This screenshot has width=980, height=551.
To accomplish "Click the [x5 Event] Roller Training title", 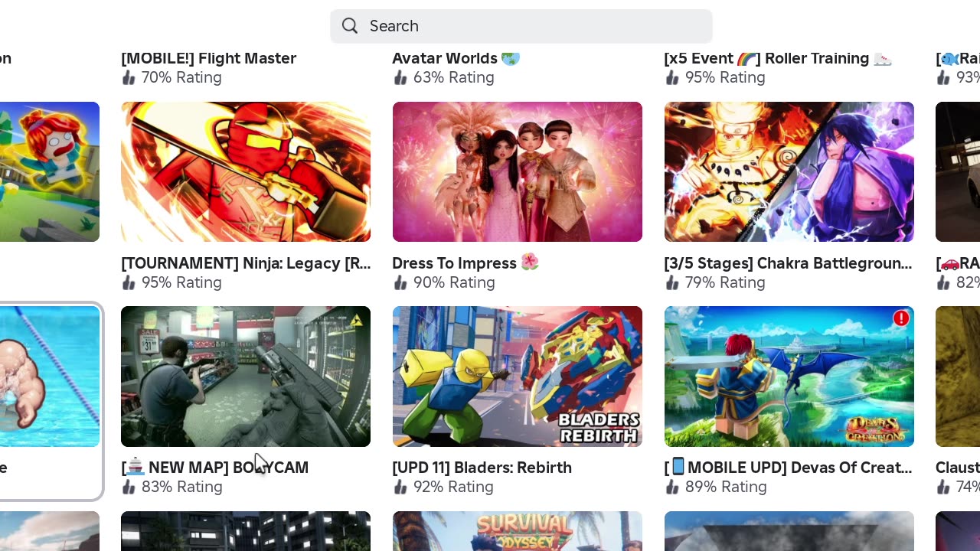I will [778, 58].
